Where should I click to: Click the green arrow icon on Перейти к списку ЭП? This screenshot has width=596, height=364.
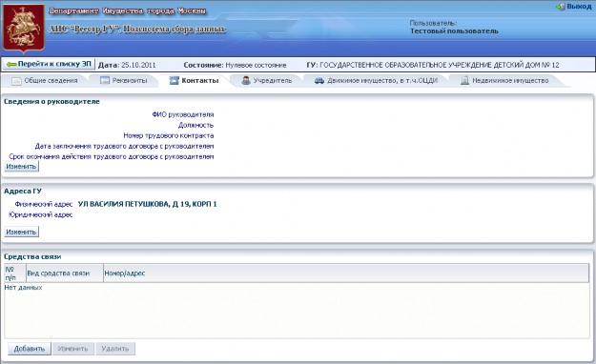pyautogui.click(x=11, y=64)
